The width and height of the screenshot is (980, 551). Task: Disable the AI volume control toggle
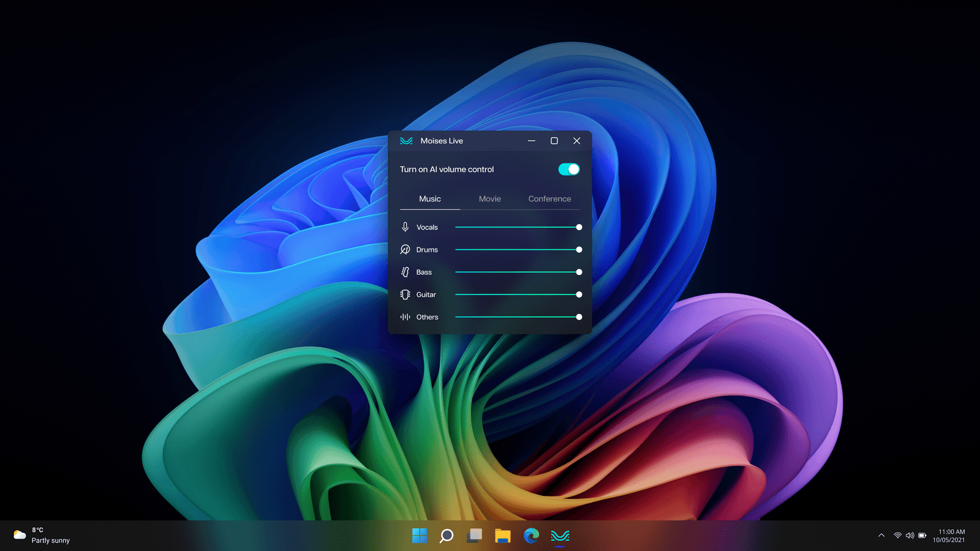pos(568,170)
